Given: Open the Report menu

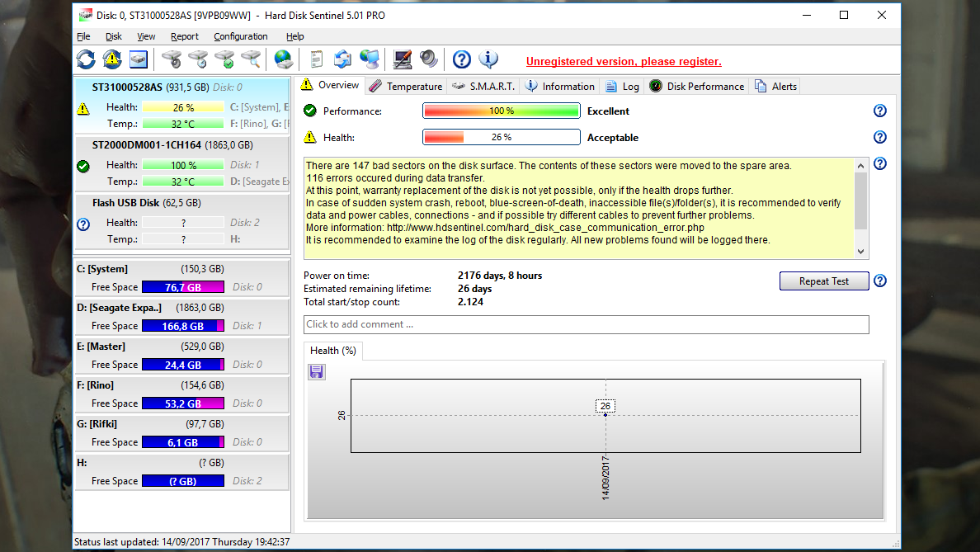Looking at the screenshot, I should [x=185, y=36].
